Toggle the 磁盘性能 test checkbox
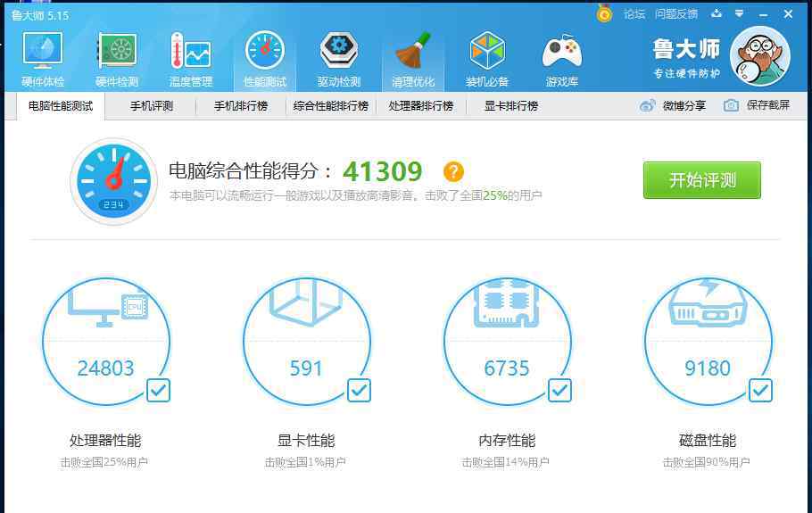Screen dimensions: 812x513 pyautogui.click(x=760, y=390)
